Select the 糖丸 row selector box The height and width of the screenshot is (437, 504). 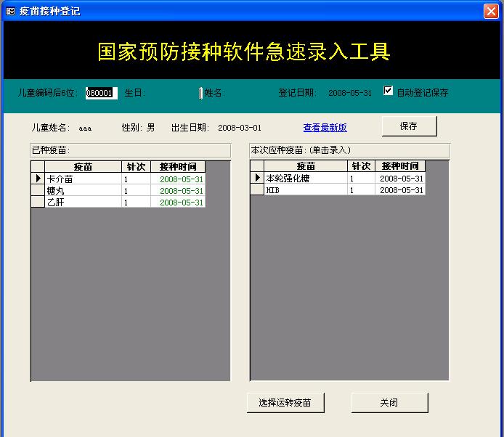[38, 190]
